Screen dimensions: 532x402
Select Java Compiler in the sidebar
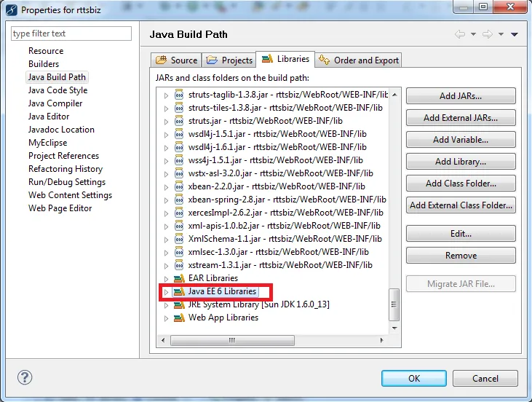(55, 103)
